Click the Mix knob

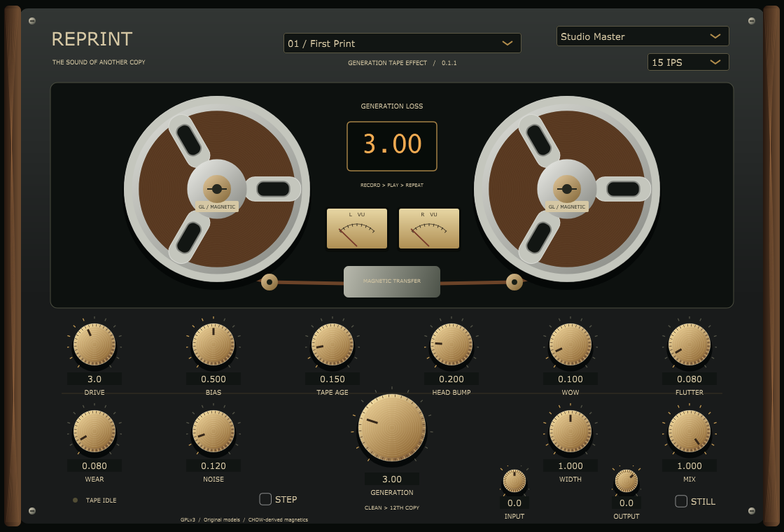[x=689, y=431]
